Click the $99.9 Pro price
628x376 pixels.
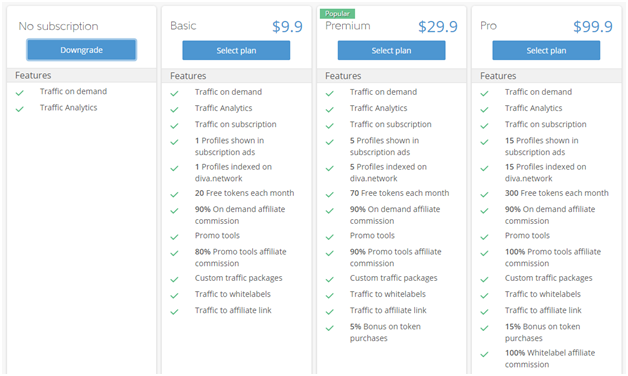point(593,27)
